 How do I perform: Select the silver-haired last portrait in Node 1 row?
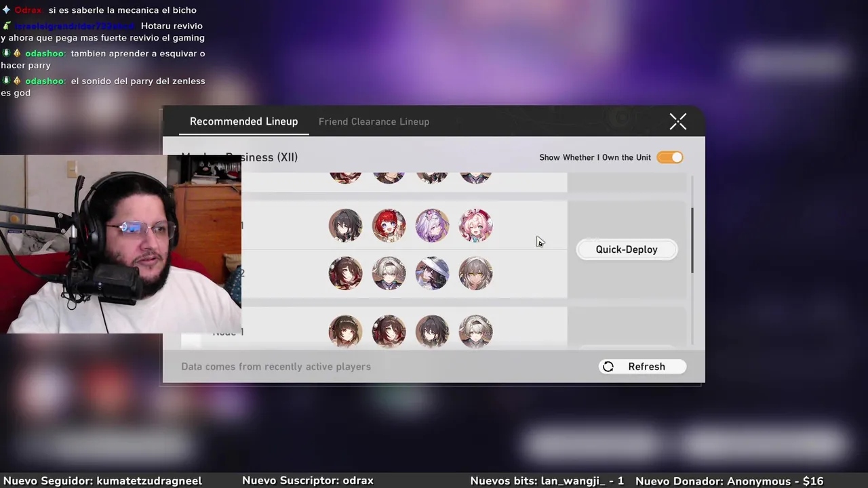[x=475, y=331]
